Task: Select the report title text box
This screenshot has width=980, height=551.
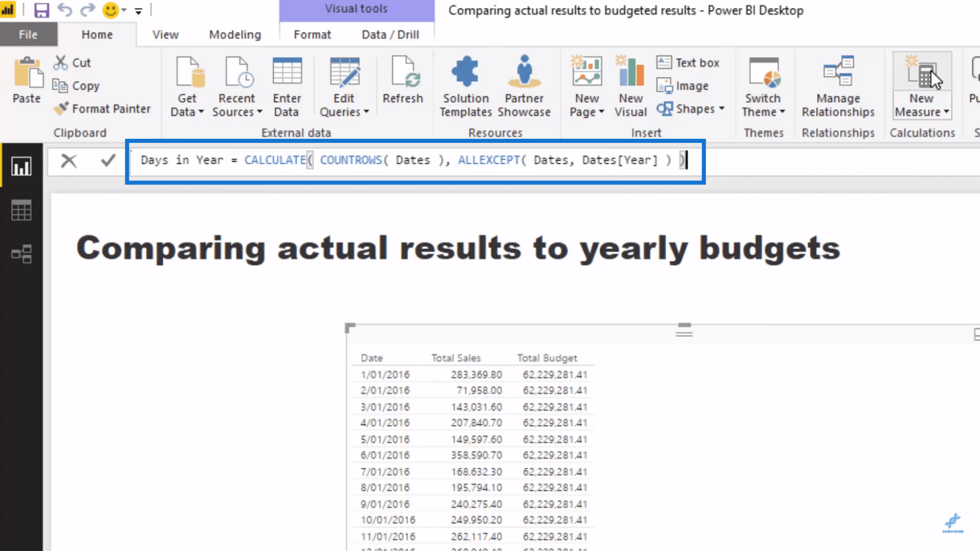Action: pyautogui.click(x=458, y=248)
